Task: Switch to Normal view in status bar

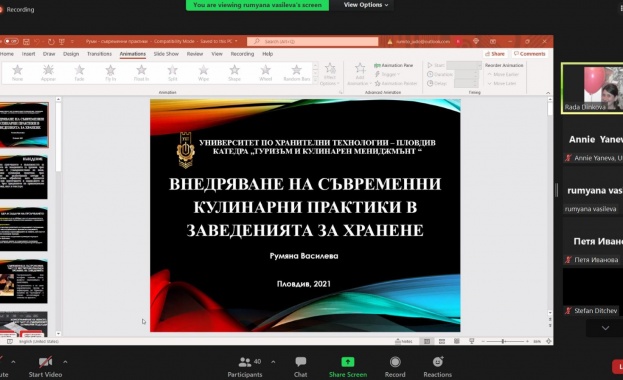Action: 427,341
